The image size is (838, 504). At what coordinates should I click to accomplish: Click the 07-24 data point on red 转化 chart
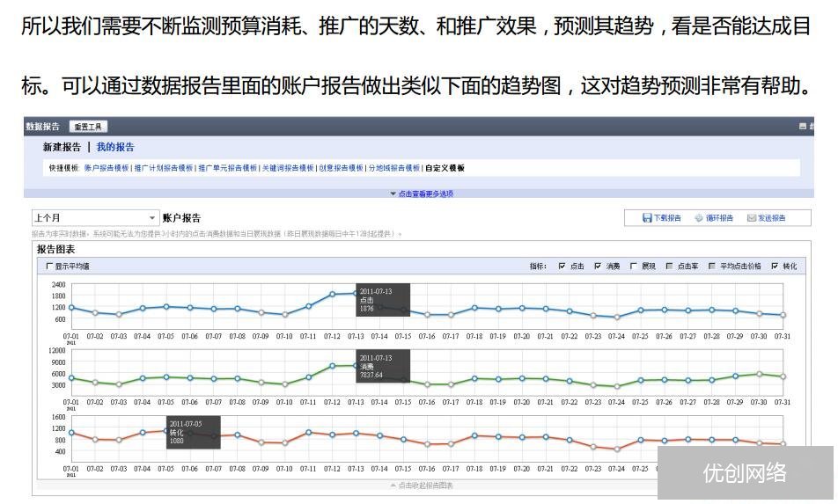coord(617,449)
